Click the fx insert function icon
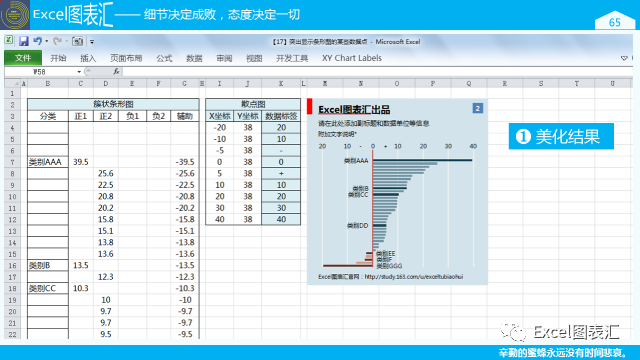 pos(116,72)
